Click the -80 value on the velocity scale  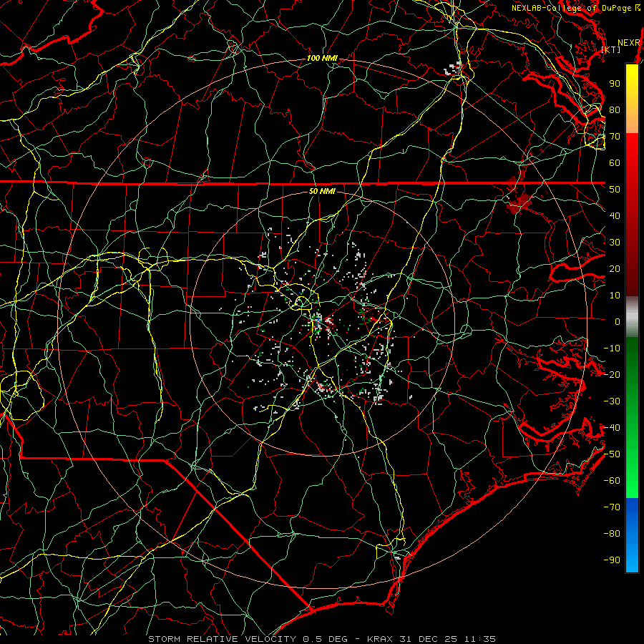(612, 534)
